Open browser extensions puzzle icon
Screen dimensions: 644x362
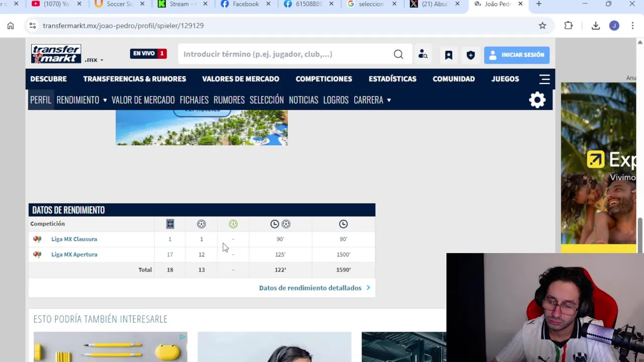coord(569,26)
